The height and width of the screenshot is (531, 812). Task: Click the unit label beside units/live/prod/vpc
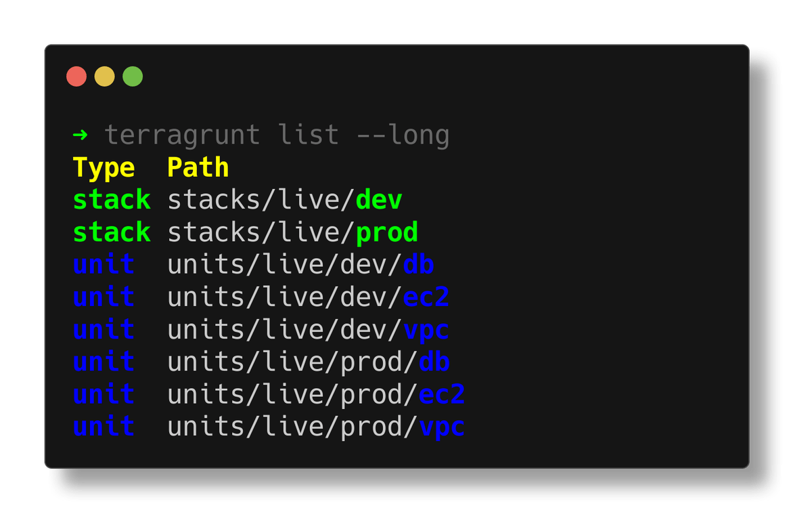click(104, 427)
